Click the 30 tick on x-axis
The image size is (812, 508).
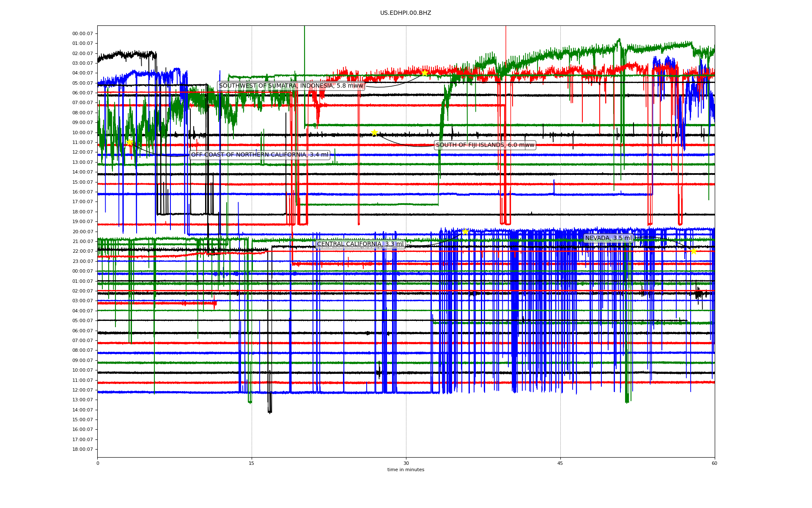pos(406,463)
